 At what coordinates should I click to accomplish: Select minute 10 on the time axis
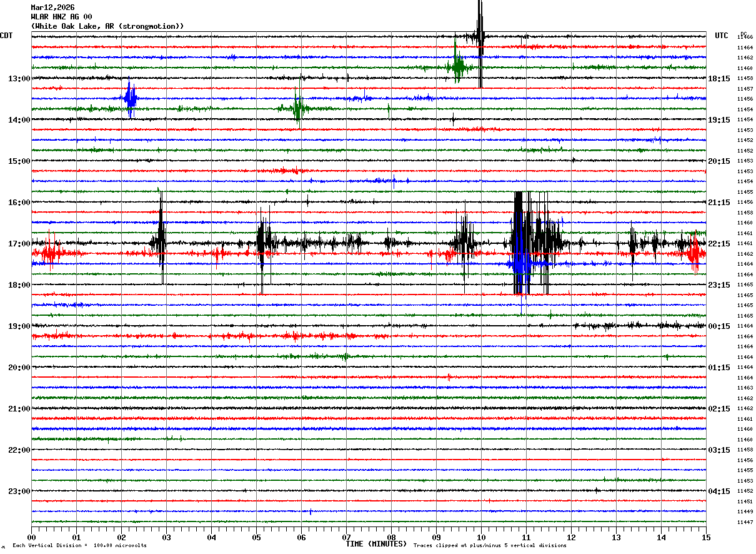pyautogui.click(x=481, y=537)
